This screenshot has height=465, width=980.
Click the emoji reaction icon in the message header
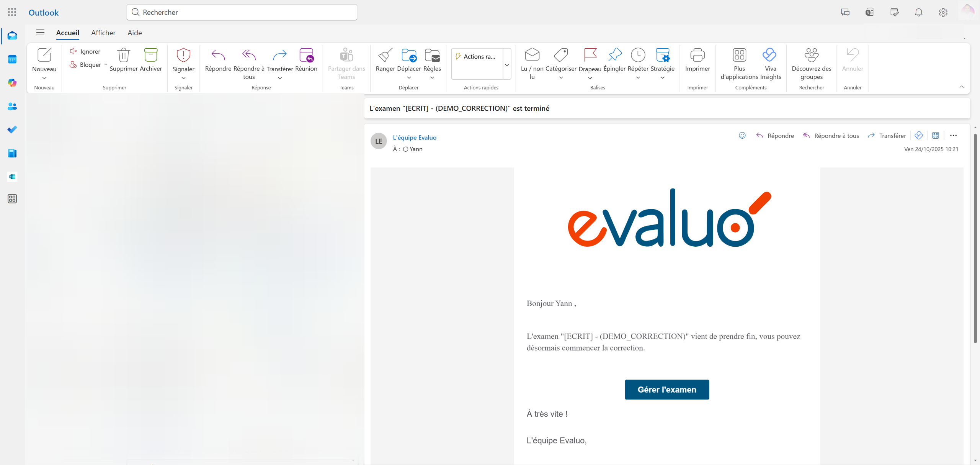point(742,135)
